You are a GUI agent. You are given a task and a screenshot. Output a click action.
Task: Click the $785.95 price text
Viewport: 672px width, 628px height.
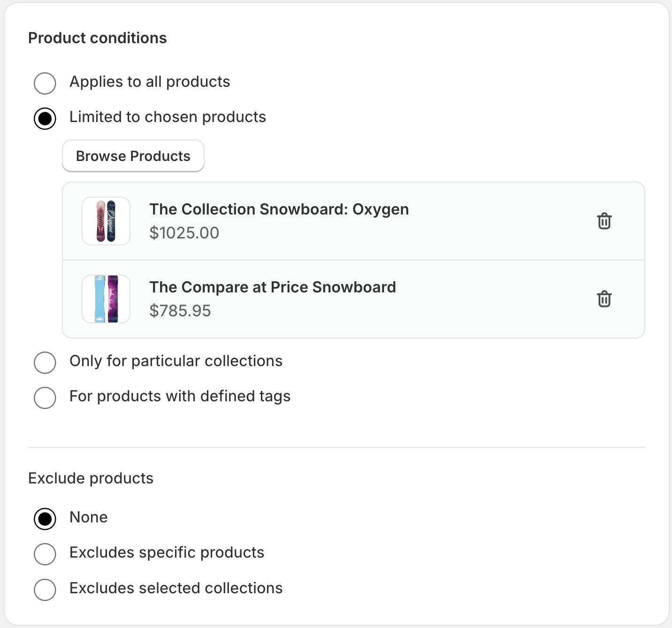(x=180, y=311)
